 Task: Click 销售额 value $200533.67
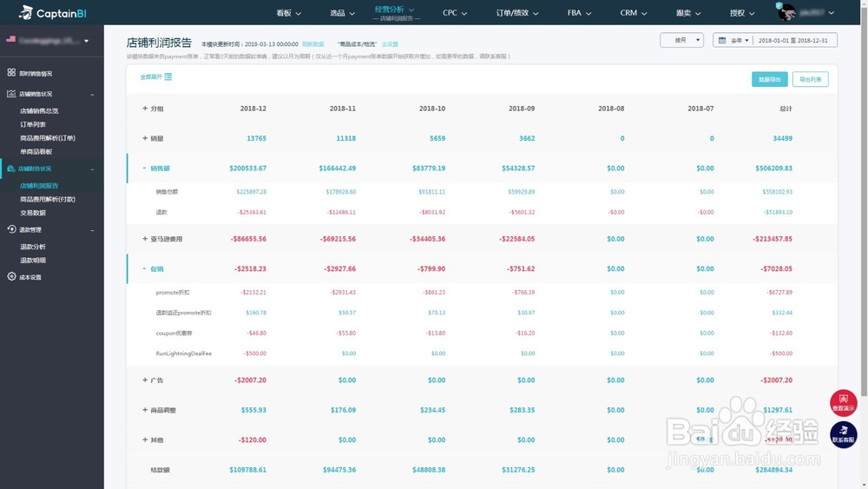247,169
